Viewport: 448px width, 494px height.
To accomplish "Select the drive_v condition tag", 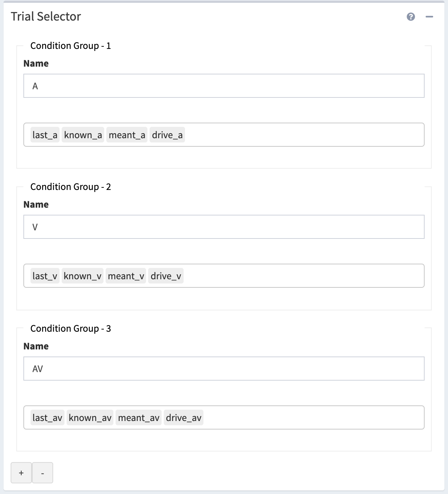I will 166,276.
